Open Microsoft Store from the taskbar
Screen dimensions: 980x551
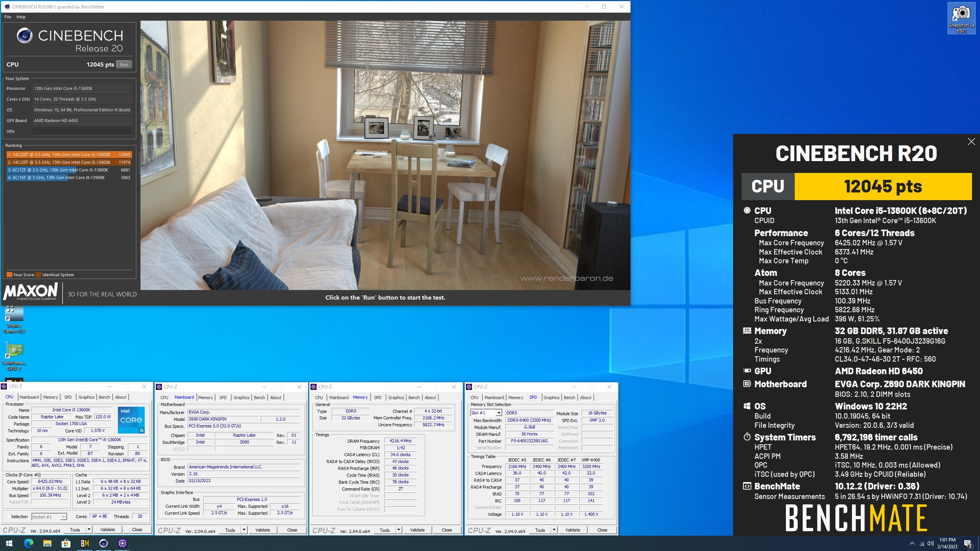66,543
